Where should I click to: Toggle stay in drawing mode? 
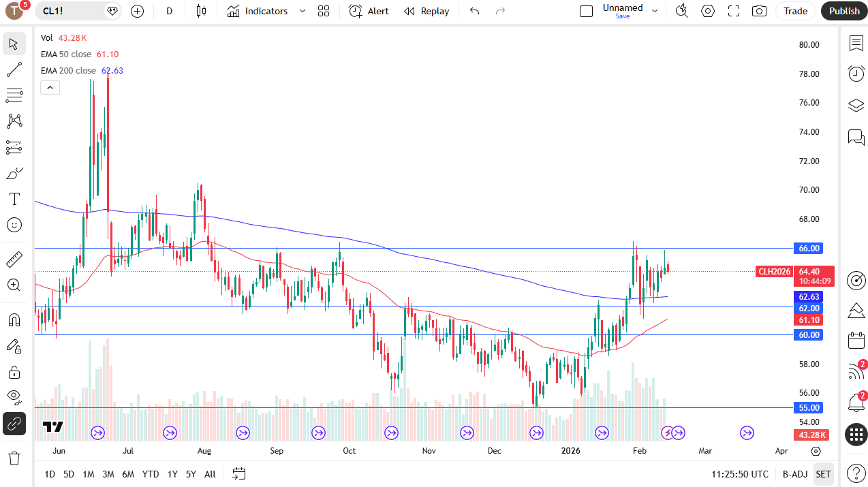[14, 346]
